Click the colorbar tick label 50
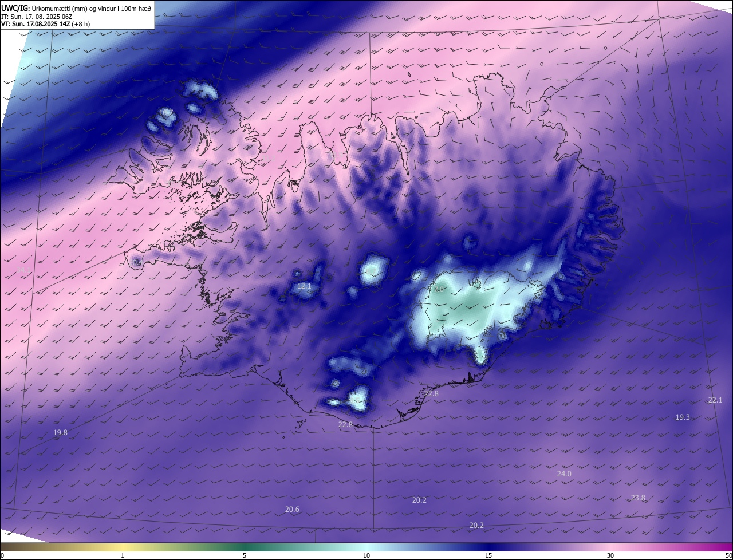733x560 pixels. 728,556
